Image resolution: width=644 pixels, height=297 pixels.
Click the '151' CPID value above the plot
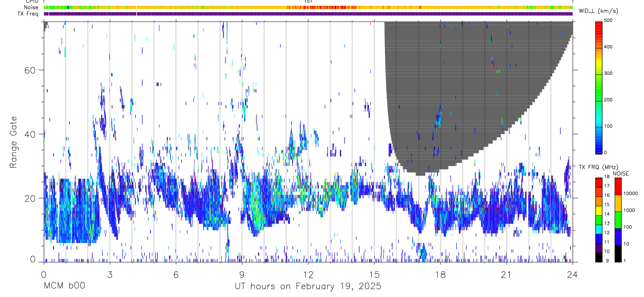(308, 2)
